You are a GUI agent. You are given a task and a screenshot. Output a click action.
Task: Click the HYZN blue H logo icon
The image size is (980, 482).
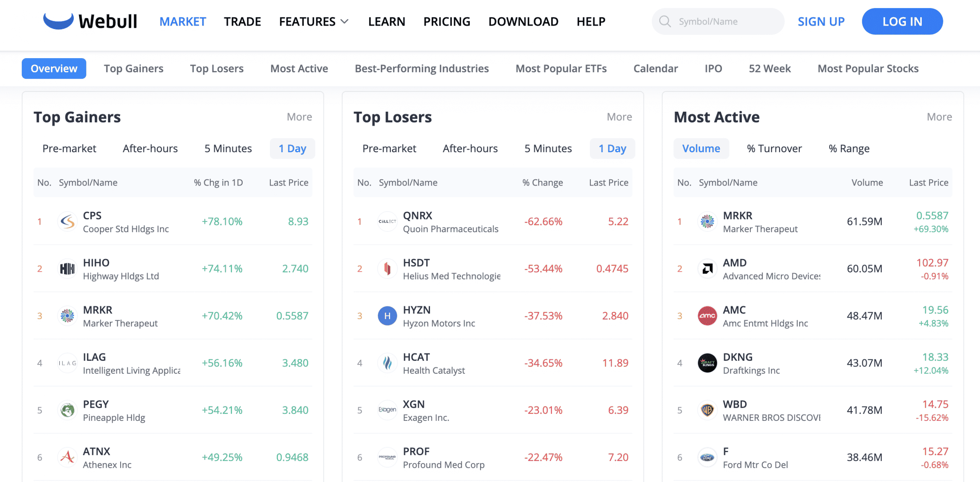(387, 316)
